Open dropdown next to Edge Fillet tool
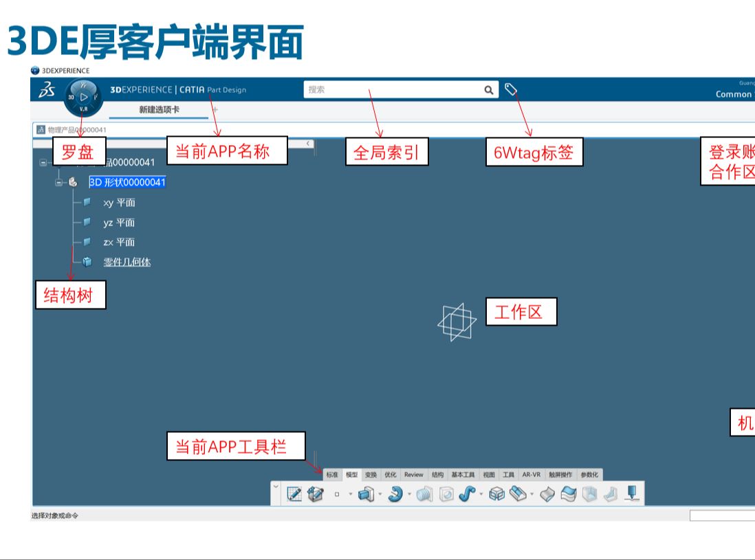The image size is (755, 560). click(532, 494)
